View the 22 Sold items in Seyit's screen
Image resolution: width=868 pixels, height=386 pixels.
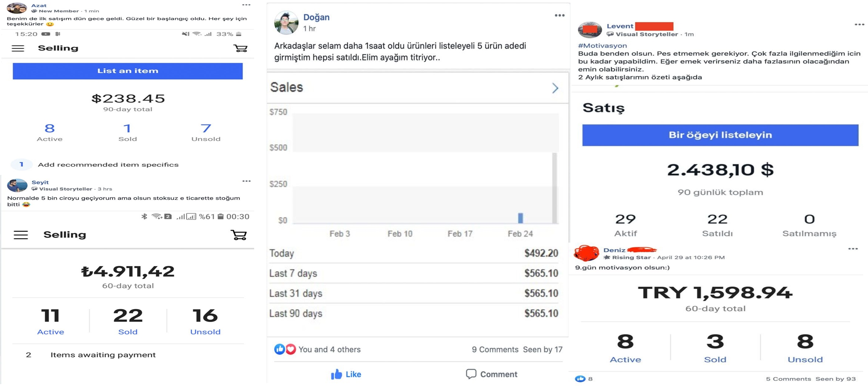128,321
